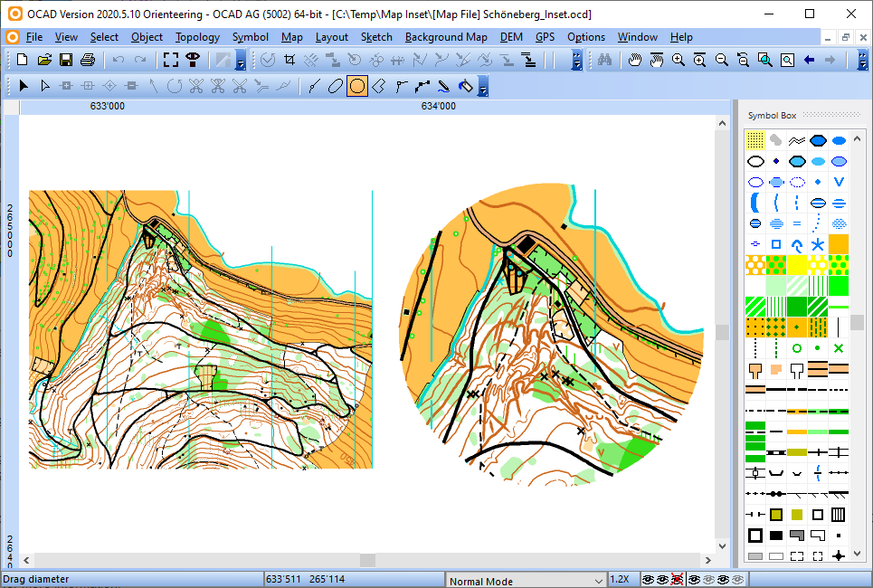873x588 pixels.
Task: Toggle the first eye icon in status bar
Action: pyautogui.click(x=648, y=580)
